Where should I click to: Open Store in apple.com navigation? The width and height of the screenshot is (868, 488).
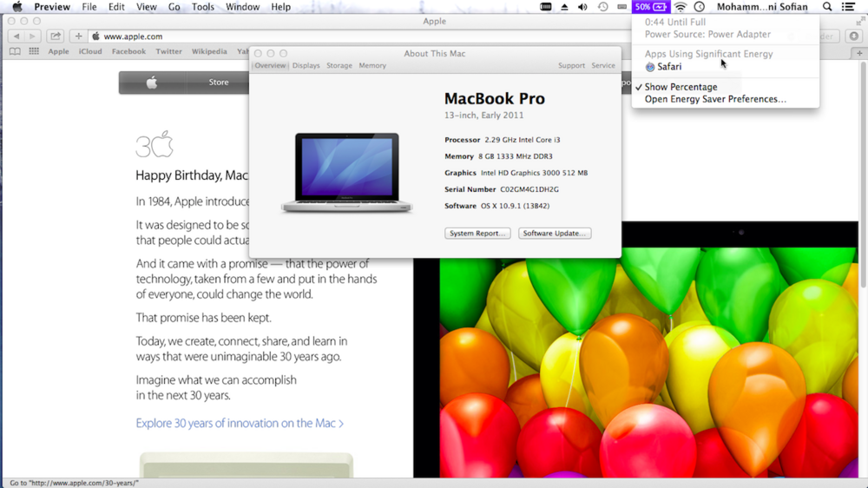click(219, 82)
